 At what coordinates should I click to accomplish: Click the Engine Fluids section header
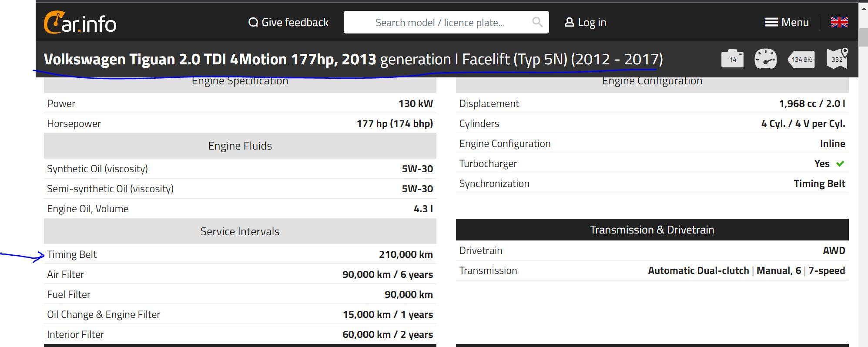(240, 146)
